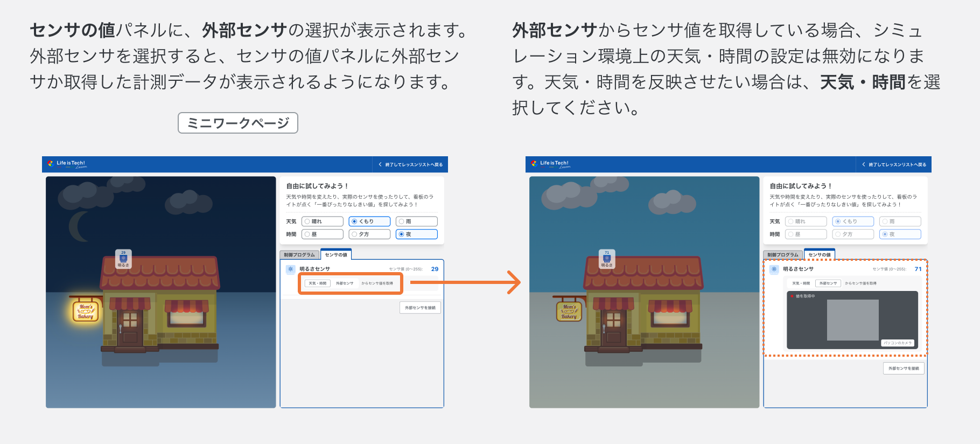Screen dimensions: 980x444
Task: Click the Life is Tech! logo in the left screenshot
Action: point(67,164)
